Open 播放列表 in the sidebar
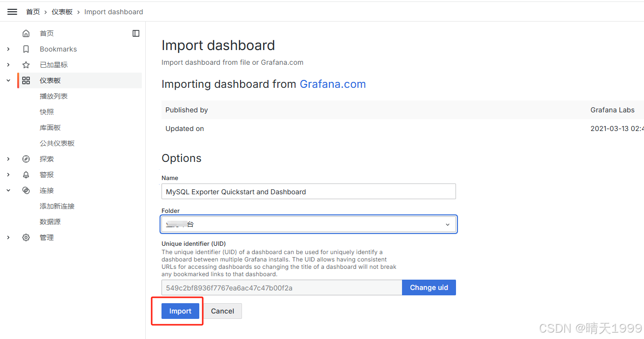 tap(54, 96)
